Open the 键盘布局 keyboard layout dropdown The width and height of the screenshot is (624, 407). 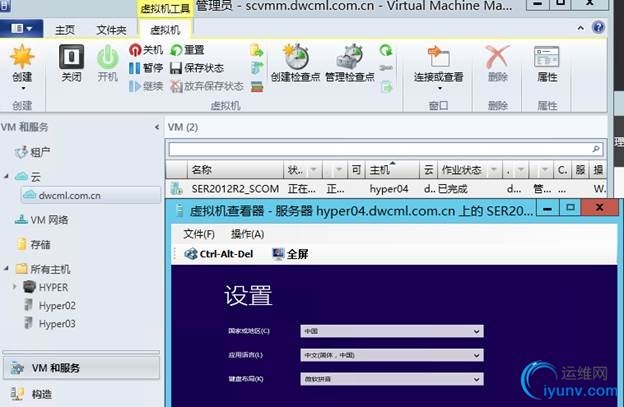392,379
